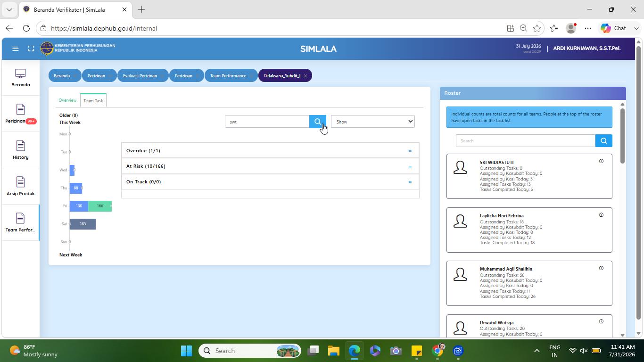Show info for Laylicha Nori Febrina
The image size is (644, 362).
(x=601, y=215)
